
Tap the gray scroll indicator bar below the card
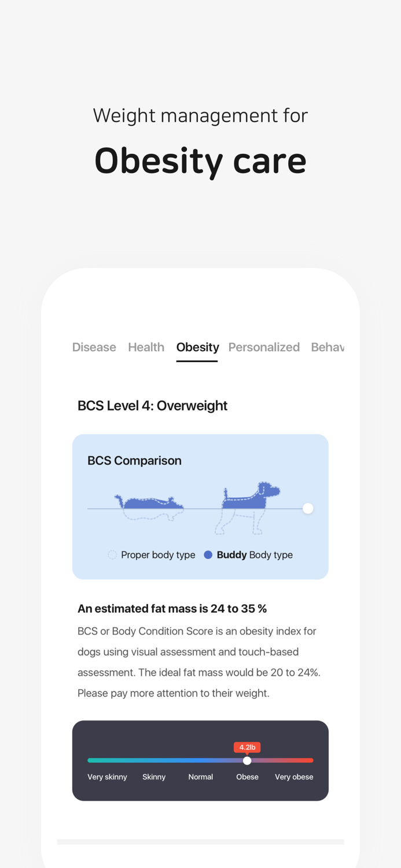200,842
